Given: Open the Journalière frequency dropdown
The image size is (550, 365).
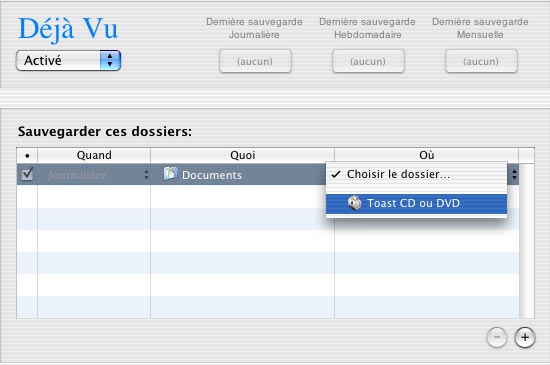Looking at the screenshot, I should [x=94, y=175].
